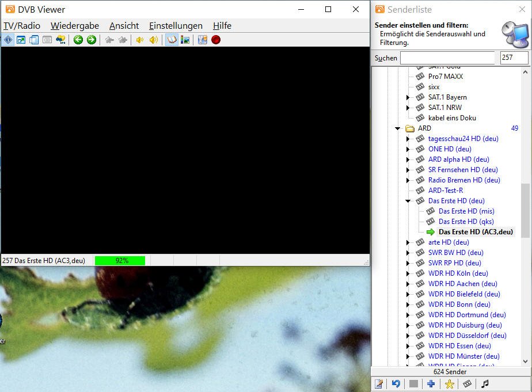
Task: Click the volume up speaker icon
Action: [x=153, y=40]
